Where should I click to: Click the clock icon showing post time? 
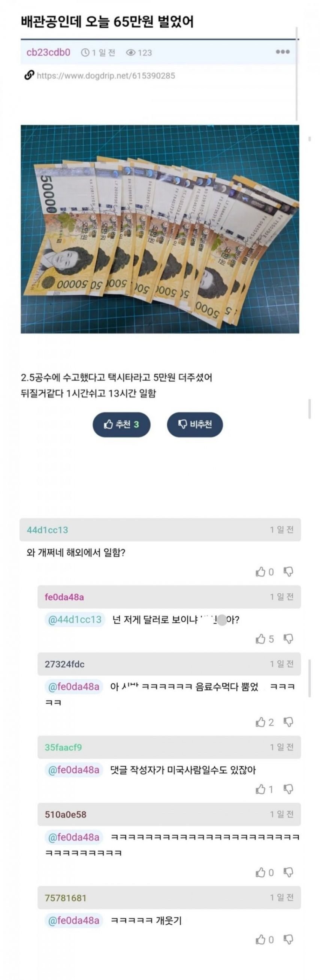[85, 53]
